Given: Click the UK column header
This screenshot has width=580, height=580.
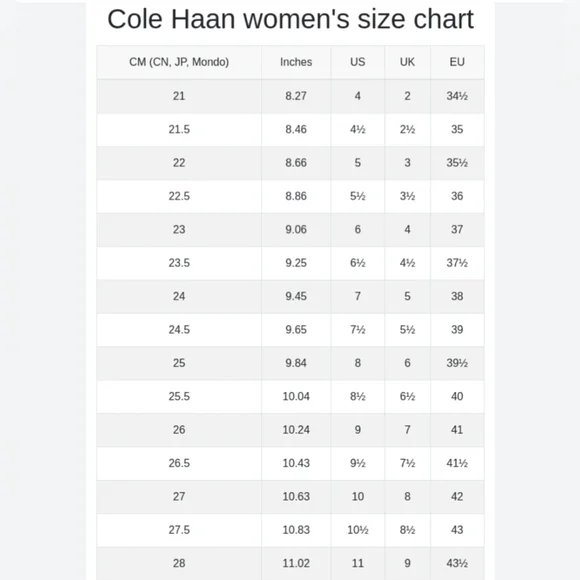Looking at the screenshot, I should click(407, 62).
